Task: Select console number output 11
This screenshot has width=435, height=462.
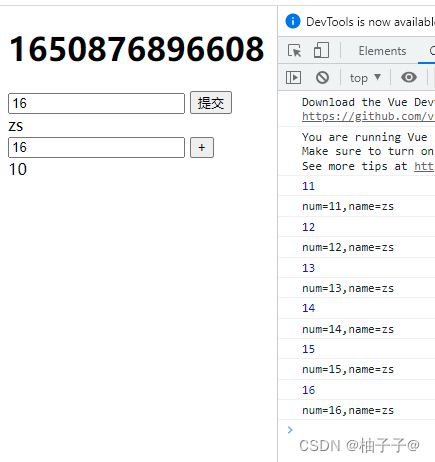Action: [x=308, y=186]
